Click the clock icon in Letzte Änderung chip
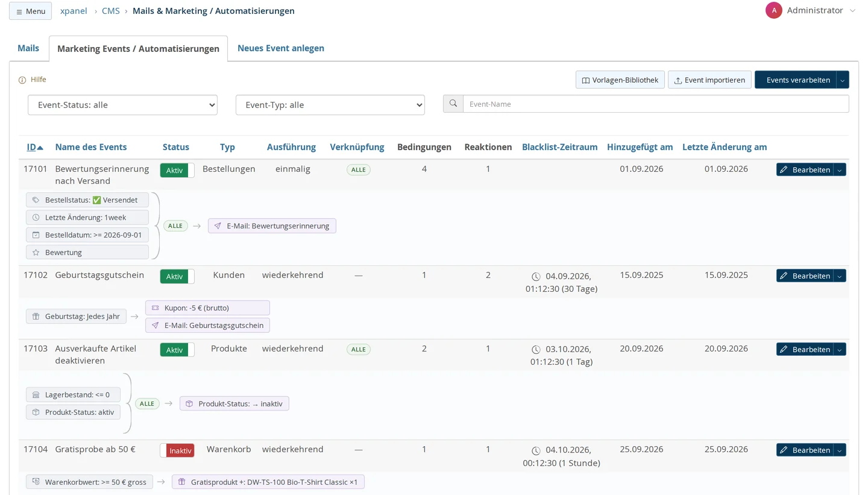Image resolution: width=868 pixels, height=495 pixels. 36,217
